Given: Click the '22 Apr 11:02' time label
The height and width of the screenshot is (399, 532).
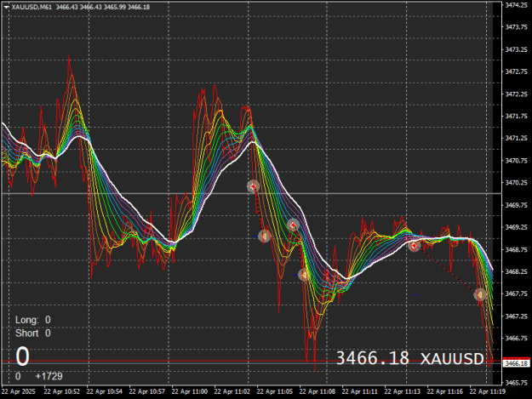Looking at the screenshot, I should (232, 391).
